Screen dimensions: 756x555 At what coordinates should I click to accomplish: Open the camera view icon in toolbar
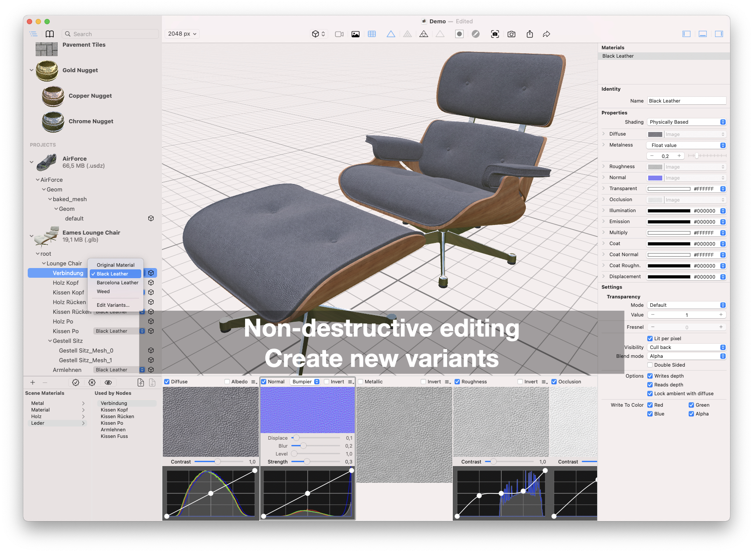pos(339,34)
